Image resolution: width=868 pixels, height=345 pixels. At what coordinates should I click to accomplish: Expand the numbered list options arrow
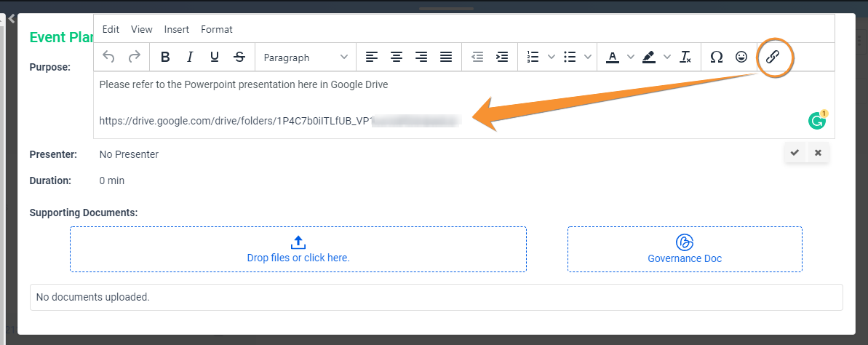click(552, 57)
